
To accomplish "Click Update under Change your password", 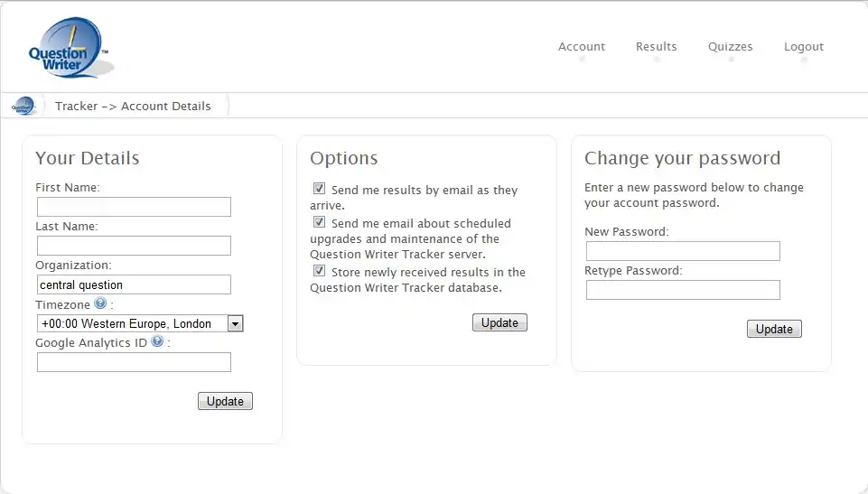I will click(774, 329).
